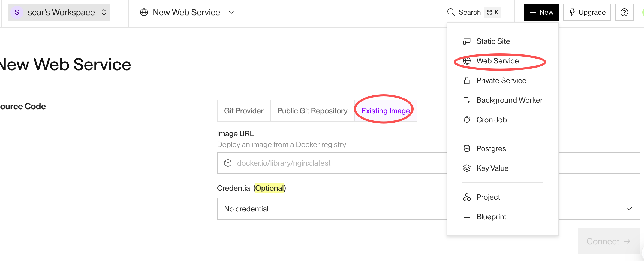Screen dimensions: 644x261
Task: Switch to the Git Provider tab
Action: pos(243,111)
